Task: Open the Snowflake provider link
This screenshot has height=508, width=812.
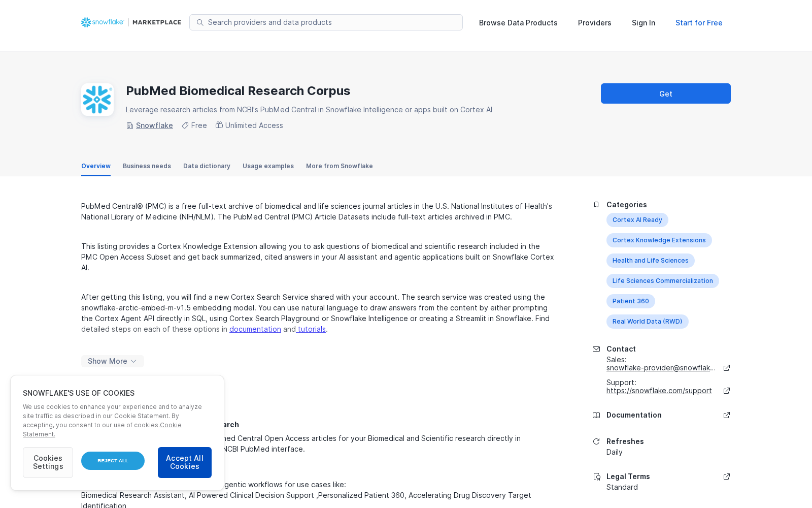Action: click(x=154, y=125)
